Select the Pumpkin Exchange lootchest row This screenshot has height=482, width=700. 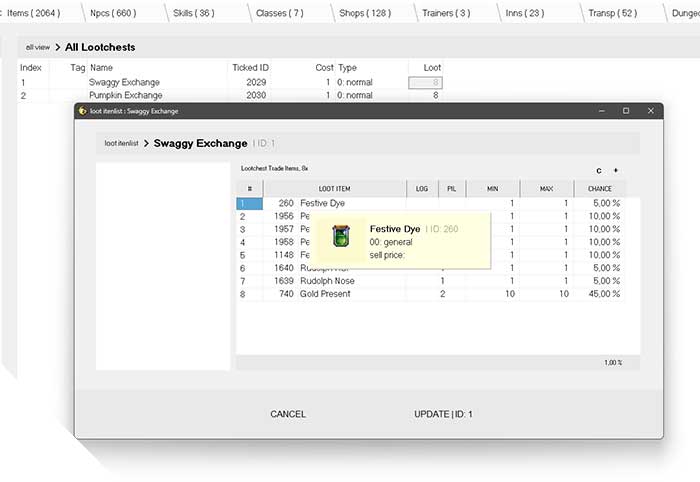tap(124, 95)
